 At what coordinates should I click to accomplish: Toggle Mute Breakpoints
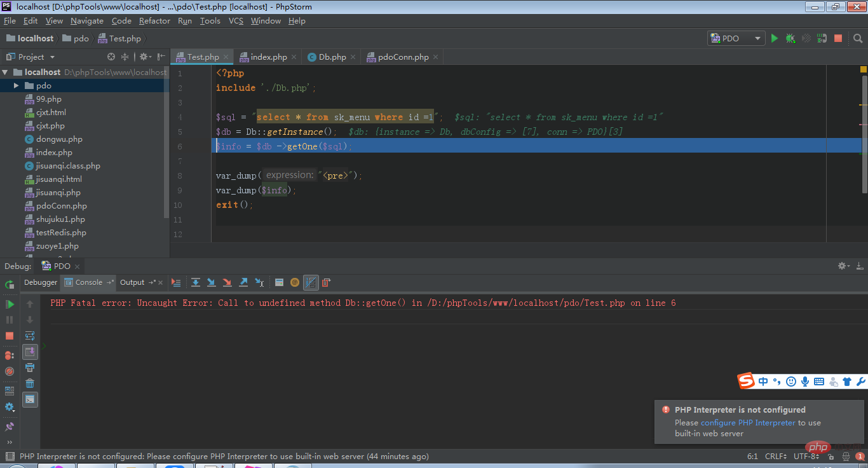[10, 371]
